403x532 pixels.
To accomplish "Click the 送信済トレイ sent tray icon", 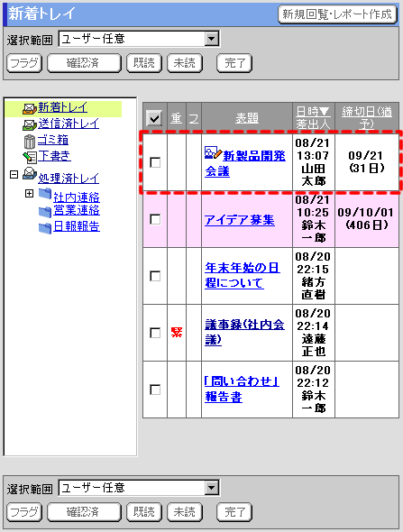I will (30, 124).
